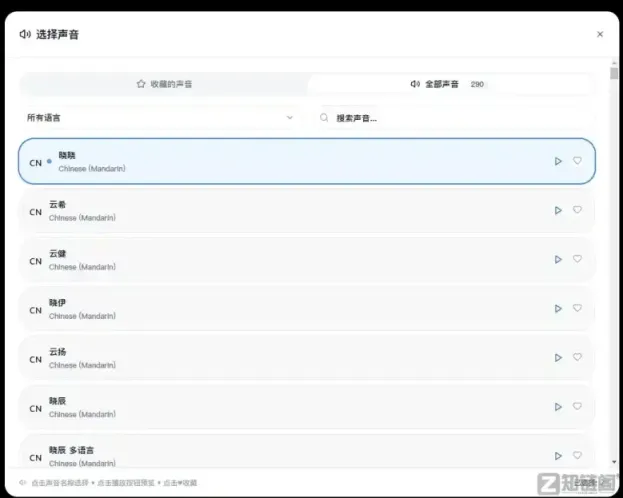
Task: Play preview of the 云扬 voice
Action: [558, 358]
